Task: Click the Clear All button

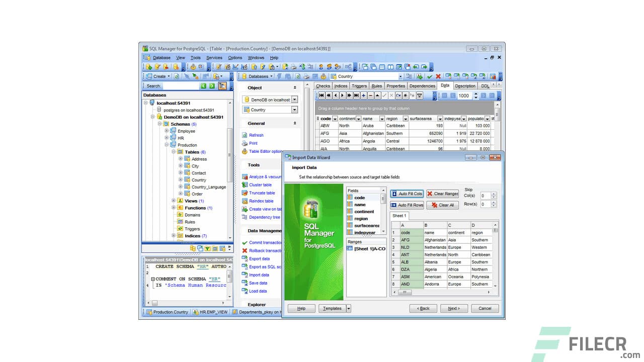Action: [443, 205]
